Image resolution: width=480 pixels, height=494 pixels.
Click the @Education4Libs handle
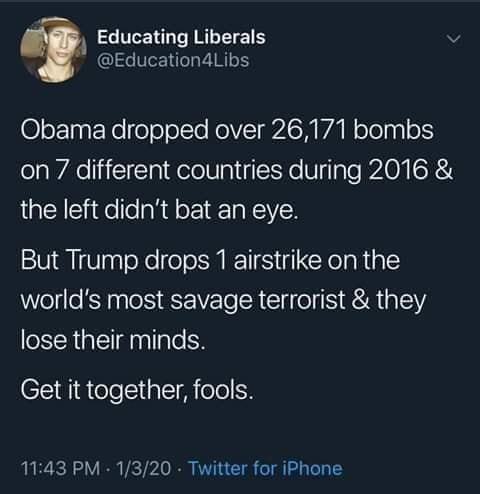pos(173,60)
